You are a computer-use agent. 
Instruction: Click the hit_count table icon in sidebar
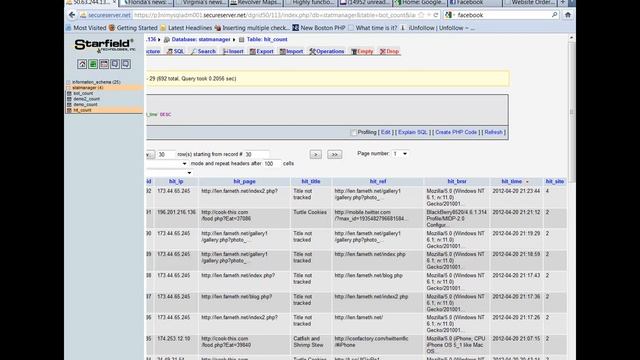69,110
